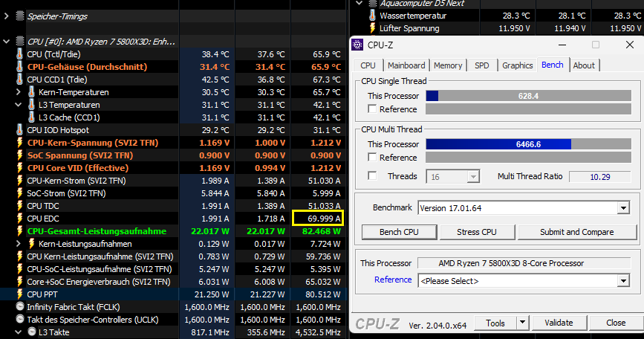Collapse the CPU [#0] AMD Ryzen 7 5800X3D node
644x339 pixels.
pos(7,42)
